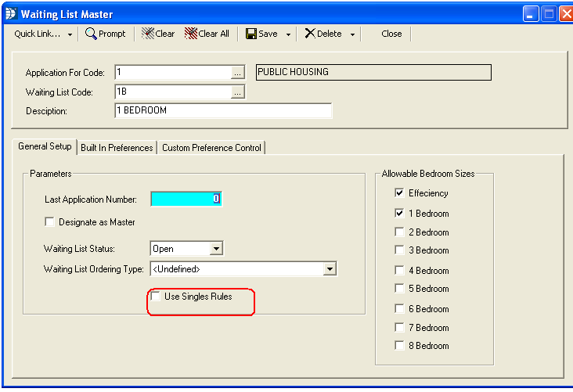573x392 pixels.
Task: Switch to the Built In Preferences tab
Action: [x=117, y=148]
